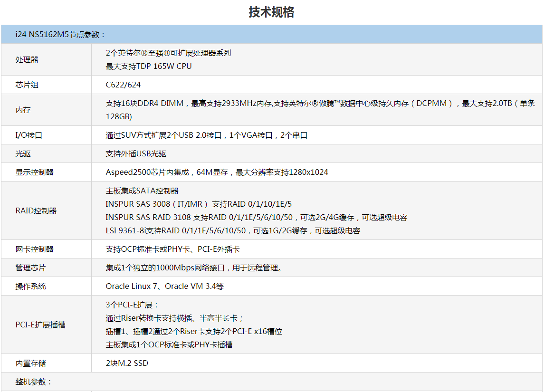
Task: Select text 2个英特尔®至强®可扩展处理器系列
Action: [168, 53]
